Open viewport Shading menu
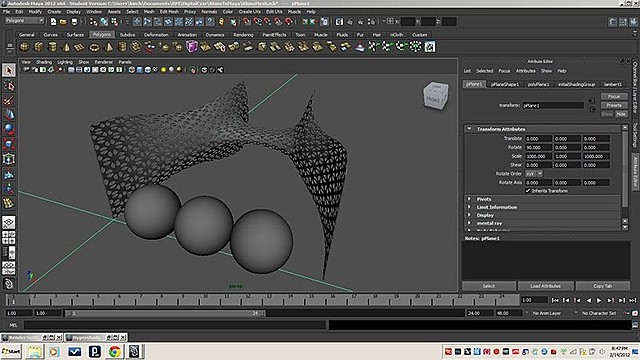 click(x=44, y=62)
